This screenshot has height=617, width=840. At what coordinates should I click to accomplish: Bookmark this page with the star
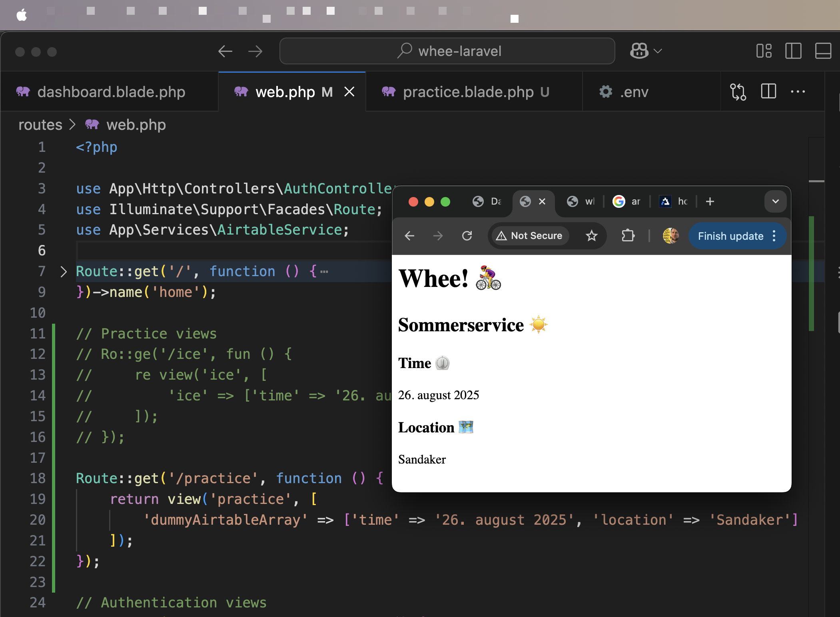coord(591,236)
